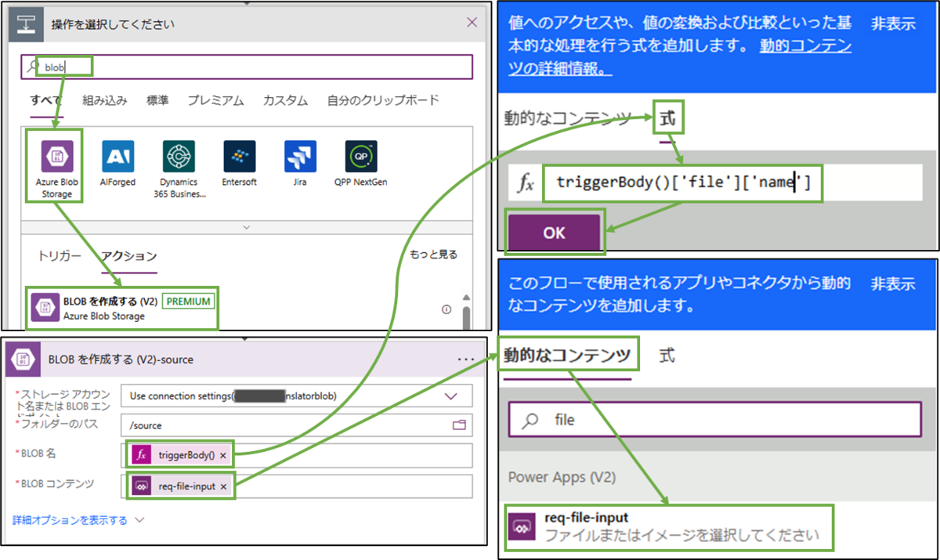Choose the Dynamics 365 Business connector icon
The width and height of the screenshot is (940, 560).
[x=179, y=156]
